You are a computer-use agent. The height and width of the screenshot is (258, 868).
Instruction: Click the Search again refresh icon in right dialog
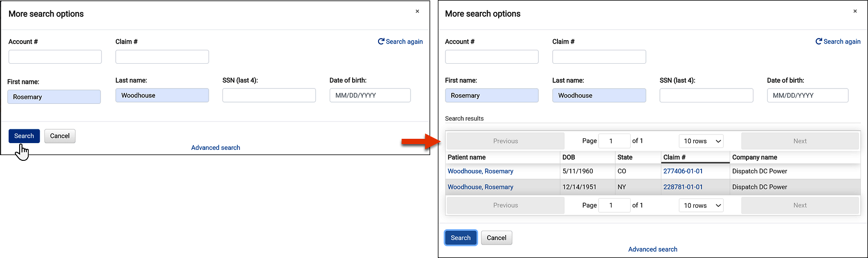click(819, 42)
